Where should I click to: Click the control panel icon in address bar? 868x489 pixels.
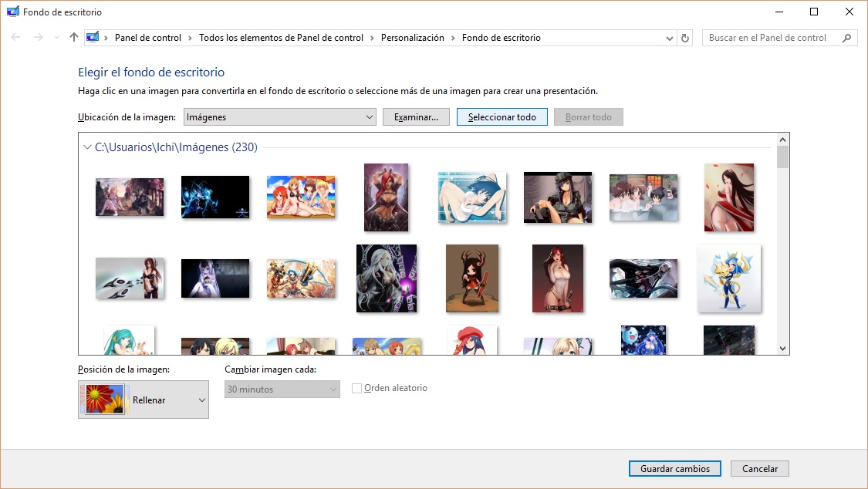click(x=93, y=38)
